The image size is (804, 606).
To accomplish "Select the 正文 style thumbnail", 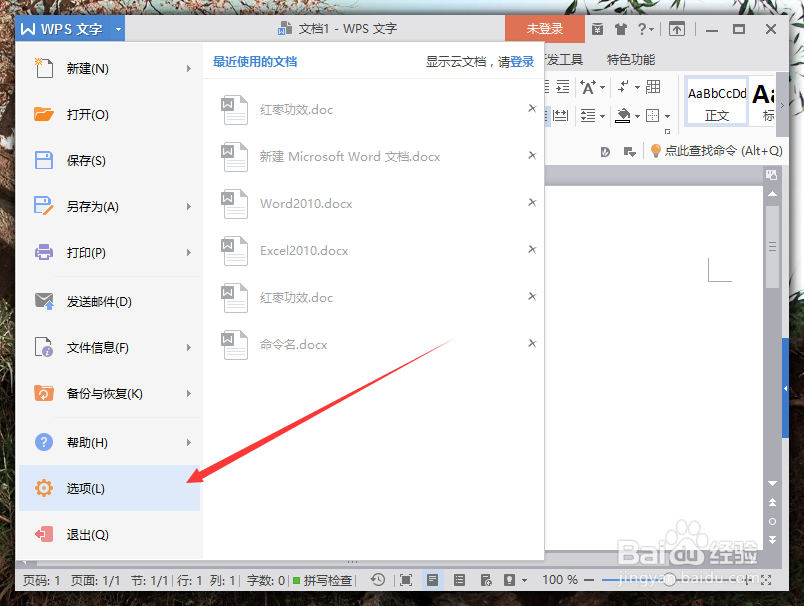I will click(716, 101).
